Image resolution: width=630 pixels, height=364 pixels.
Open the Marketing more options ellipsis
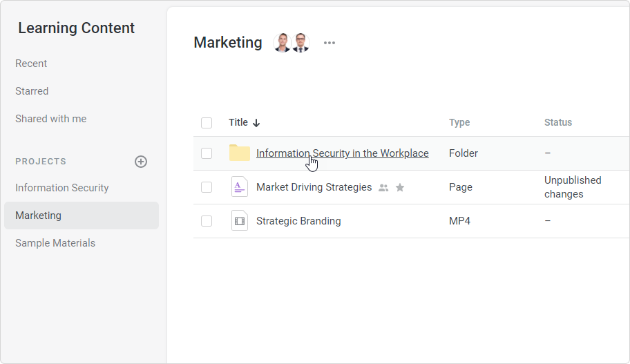330,43
